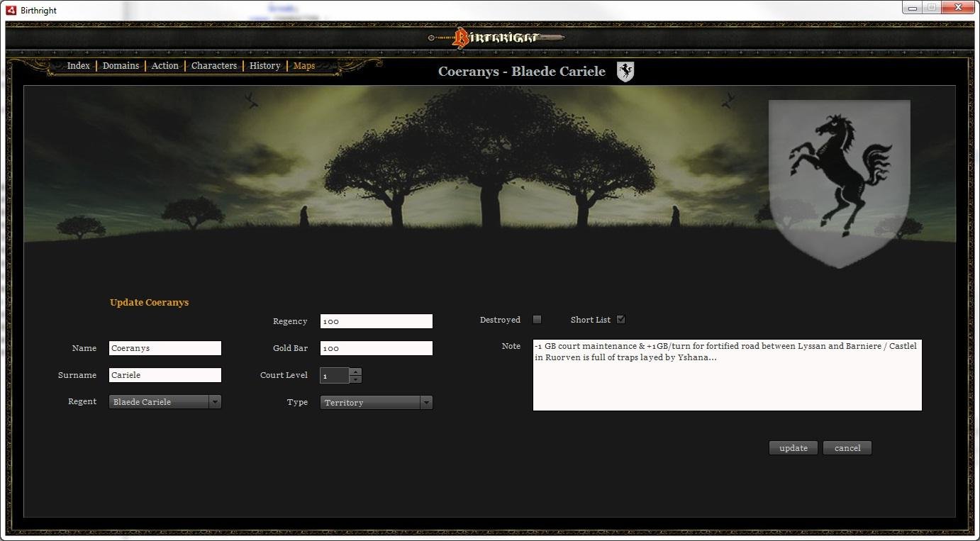The height and width of the screenshot is (541, 980).
Task: Click the Update Coeranys heading
Action: tap(149, 302)
